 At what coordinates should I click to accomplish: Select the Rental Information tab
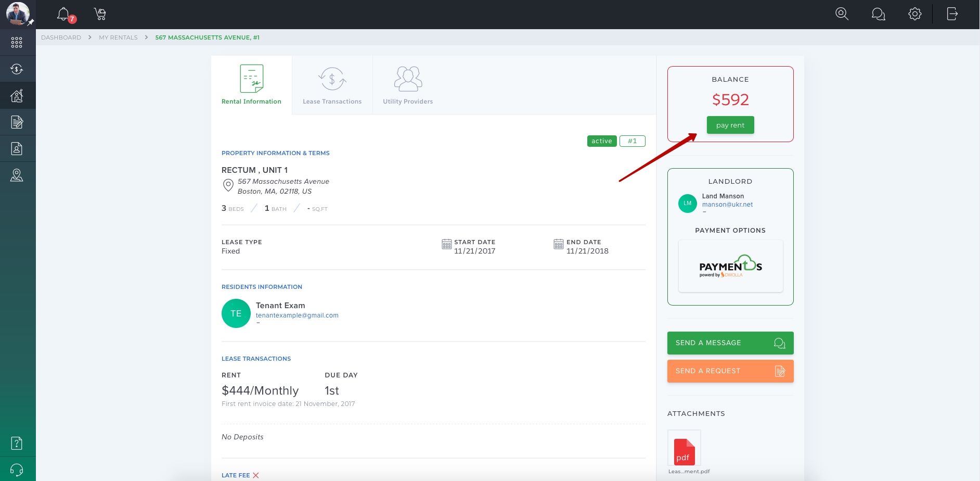pos(252,85)
